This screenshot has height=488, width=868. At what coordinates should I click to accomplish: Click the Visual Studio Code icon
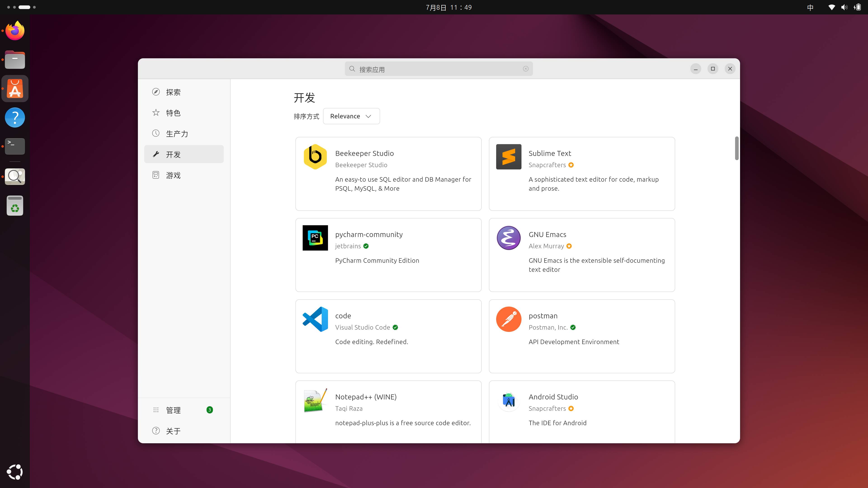[315, 319]
